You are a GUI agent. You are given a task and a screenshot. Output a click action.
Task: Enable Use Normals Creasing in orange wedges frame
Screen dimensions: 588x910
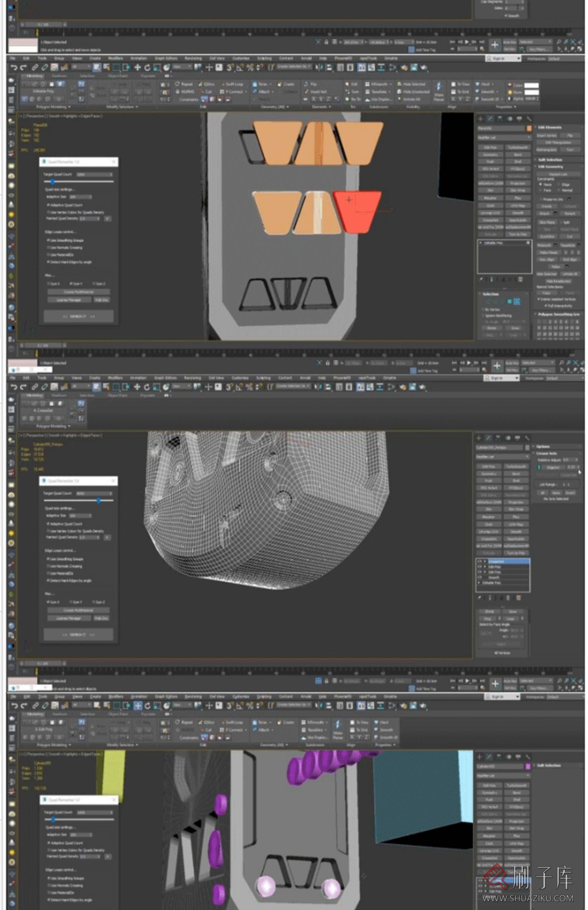(x=65, y=248)
